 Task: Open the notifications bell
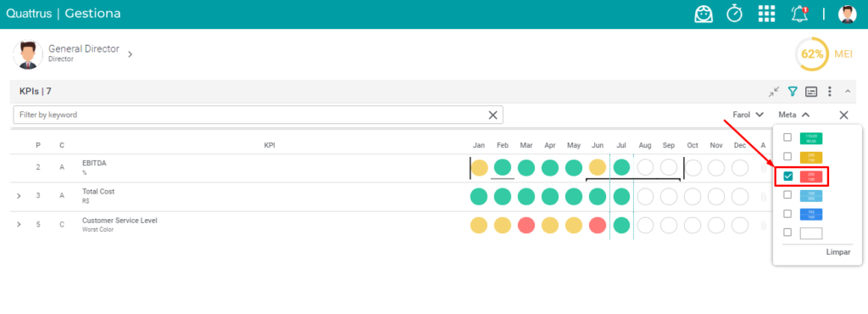point(798,14)
